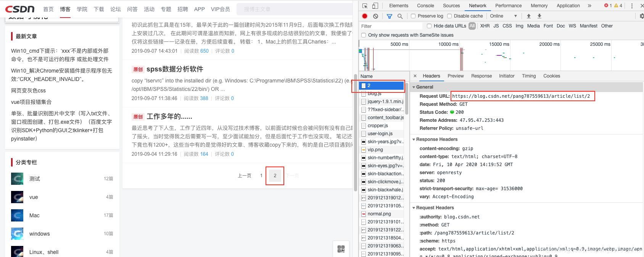Viewport: 644px width, 257px height.
Task: Open the Timing tab of request
Action: point(529,76)
